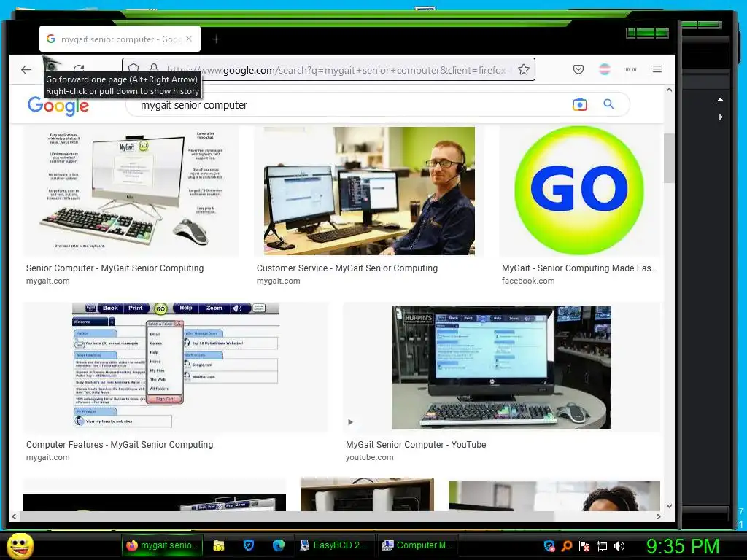Bookmark this page with the star icon
747x560 pixels.
click(524, 69)
